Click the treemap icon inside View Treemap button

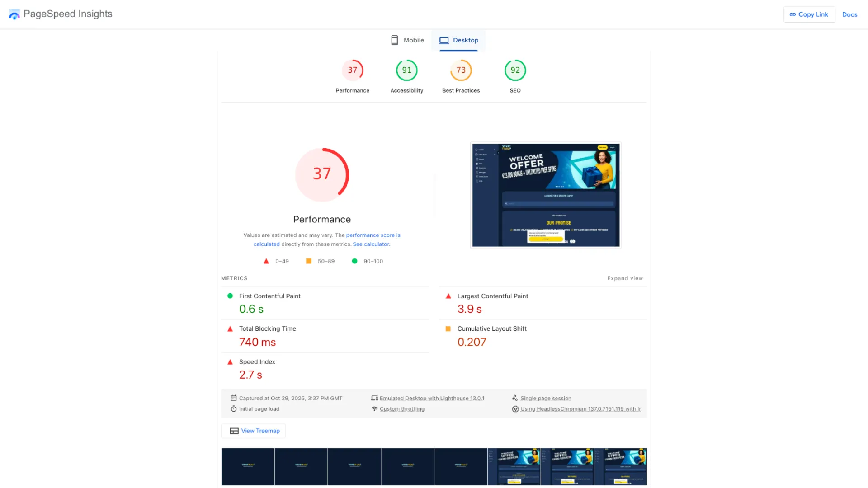(234, 431)
